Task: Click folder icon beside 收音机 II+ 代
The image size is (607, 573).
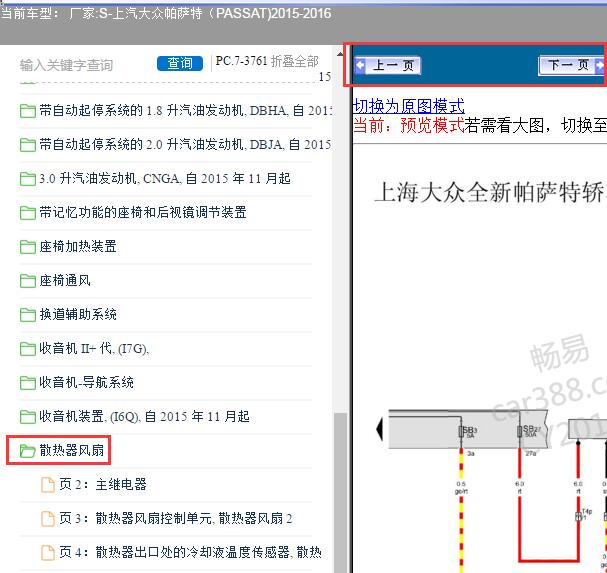Action: click(x=27, y=349)
